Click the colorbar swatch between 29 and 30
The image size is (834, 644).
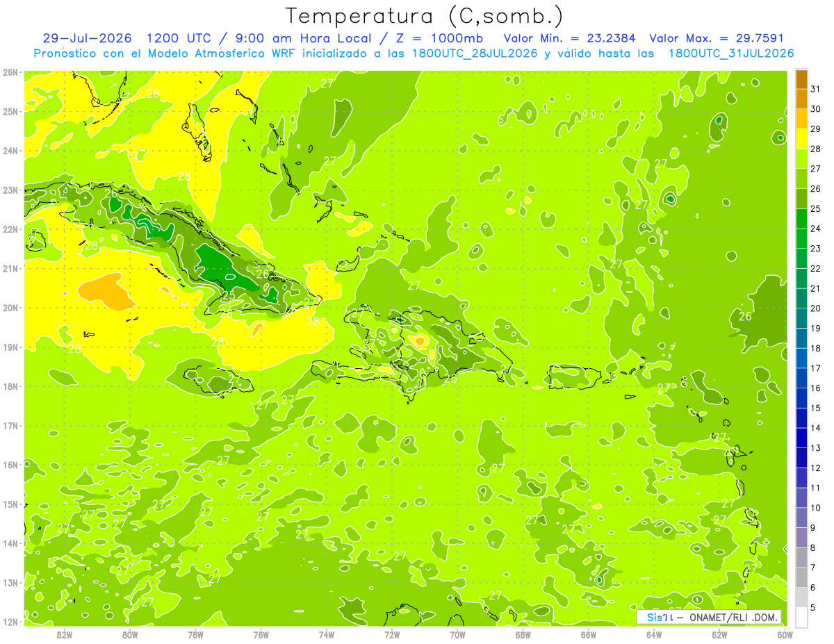pos(801,119)
